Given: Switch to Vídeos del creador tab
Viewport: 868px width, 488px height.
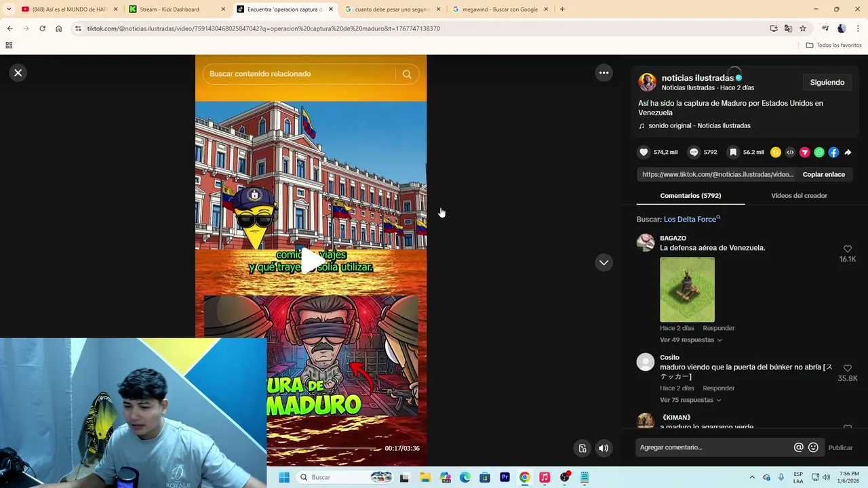Looking at the screenshot, I should click(799, 196).
